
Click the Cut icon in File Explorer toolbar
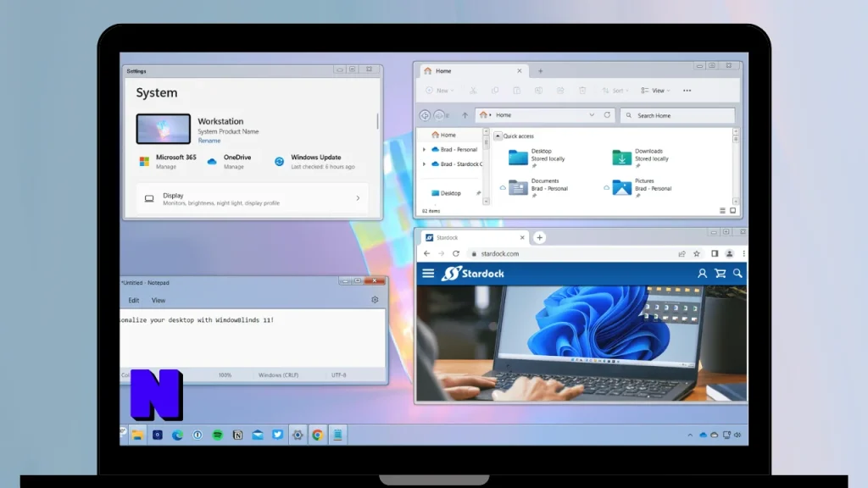coord(473,90)
